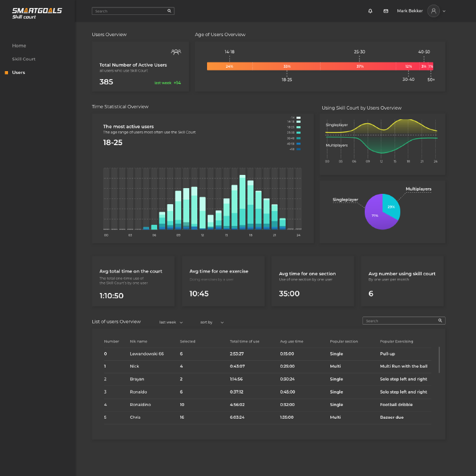The width and height of the screenshot is (476, 476).
Task: Click the Multiplayers line chart label
Action: click(x=337, y=145)
